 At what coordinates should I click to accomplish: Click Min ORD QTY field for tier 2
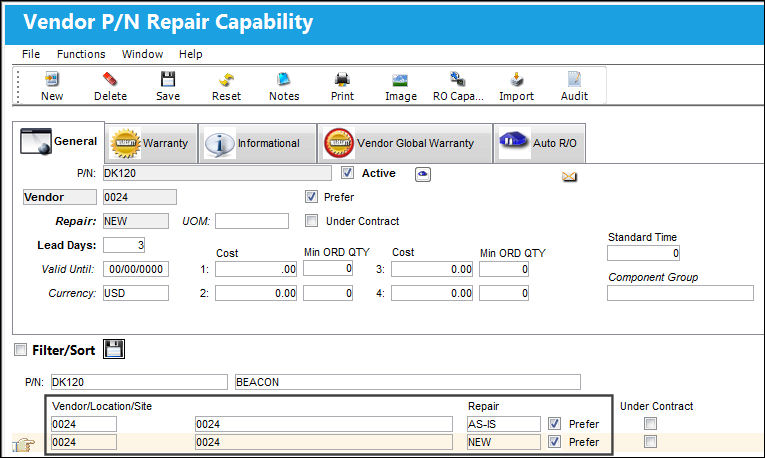(328, 293)
